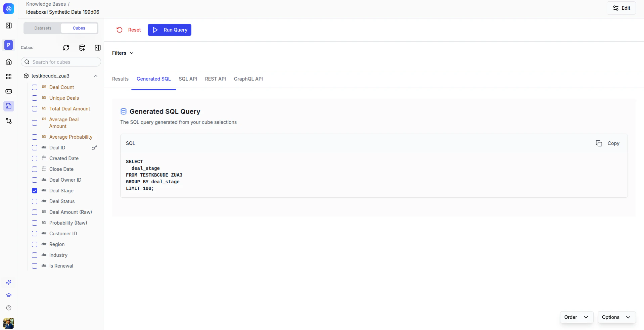Enable the Is Renewal checkbox
Image resolution: width=644 pixels, height=330 pixels.
coord(35,266)
